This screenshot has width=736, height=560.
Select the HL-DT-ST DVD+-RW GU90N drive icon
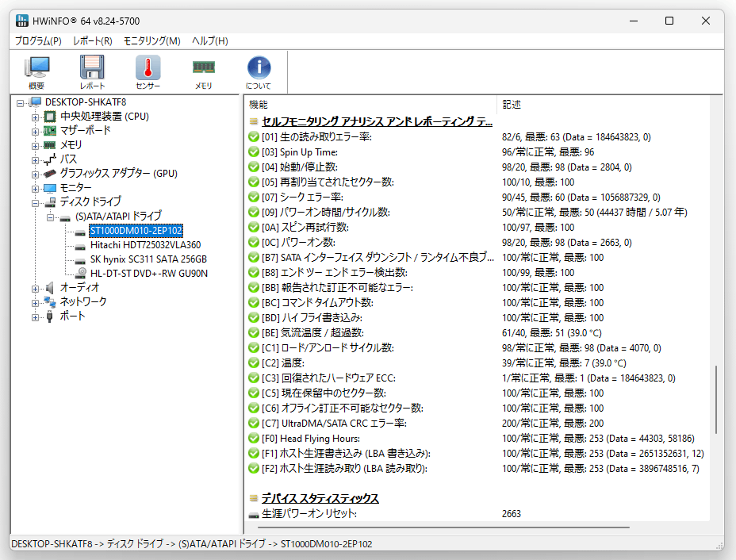(81, 273)
